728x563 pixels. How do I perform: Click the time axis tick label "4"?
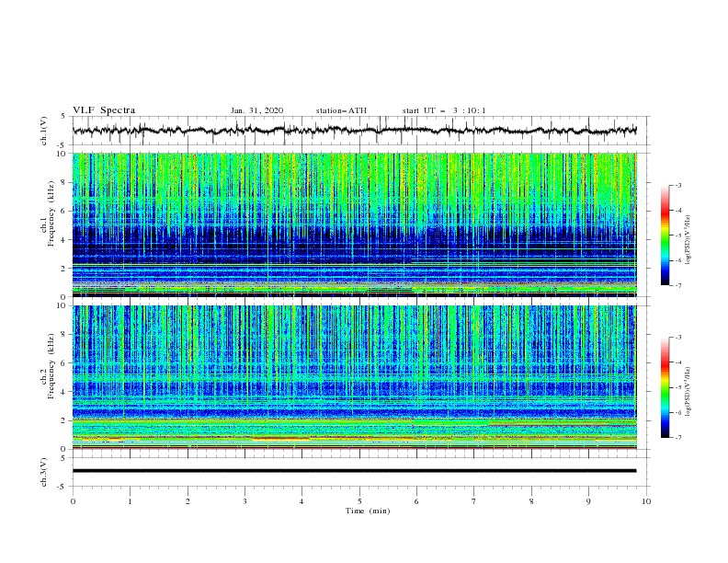coord(302,501)
